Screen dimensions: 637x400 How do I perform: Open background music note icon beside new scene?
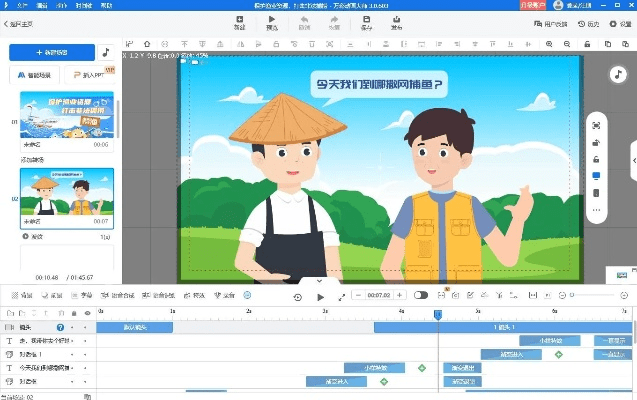[x=106, y=51]
